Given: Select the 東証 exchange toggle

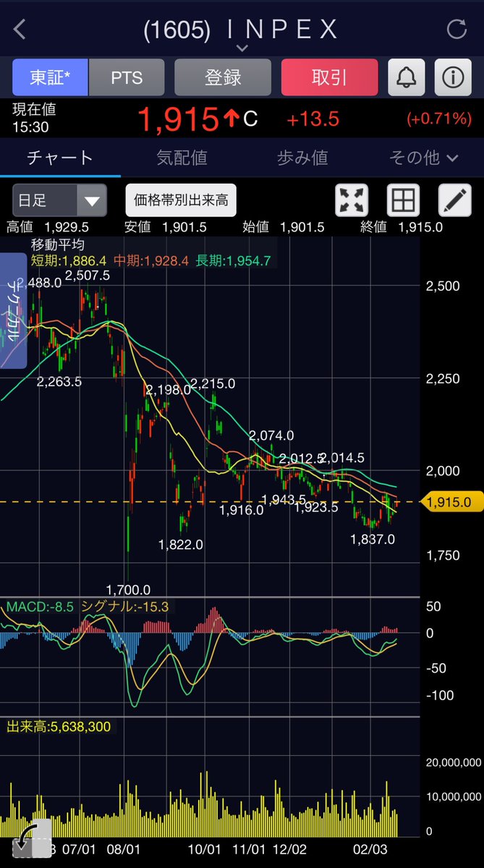Looking at the screenshot, I should [x=50, y=77].
